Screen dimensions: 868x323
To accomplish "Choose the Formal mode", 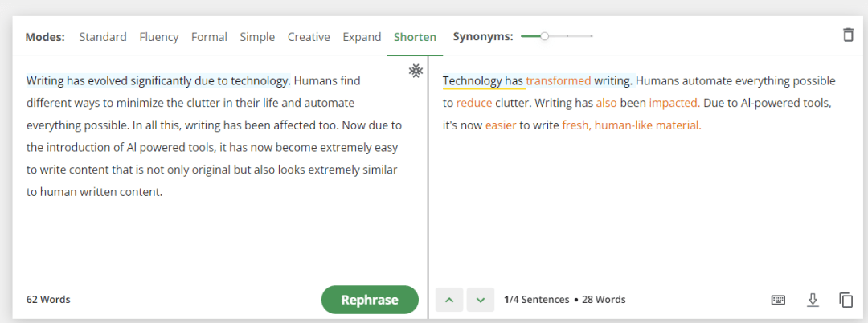I will point(209,37).
